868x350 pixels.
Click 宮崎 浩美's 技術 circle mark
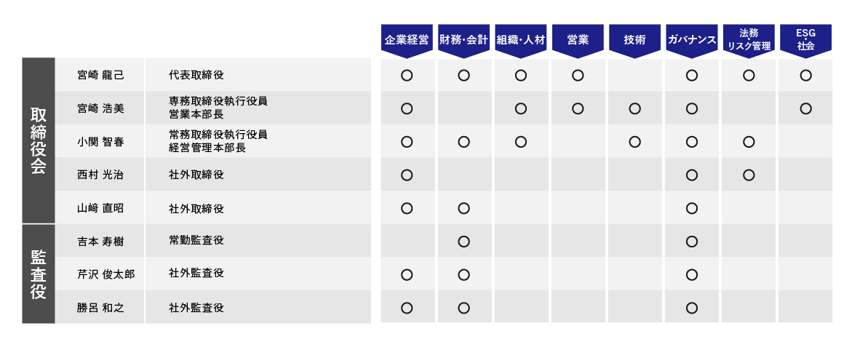[634, 108]
